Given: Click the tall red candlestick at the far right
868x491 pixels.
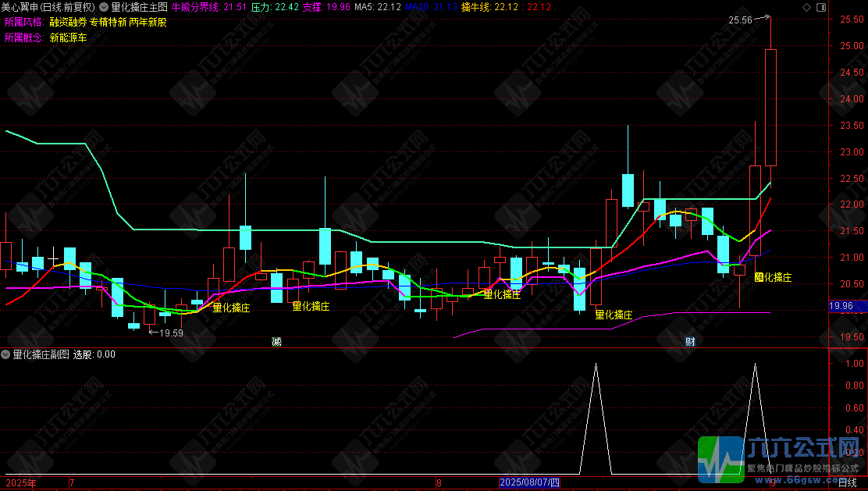Looking at the screenshot, I should tap(770, 108).
